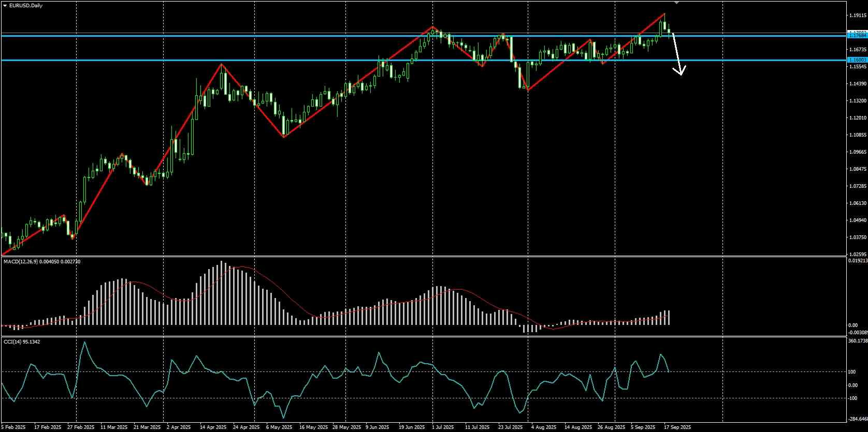Select the white downward forecast arrow
Screen dimensions: 868x432
(x=678, y=53)
